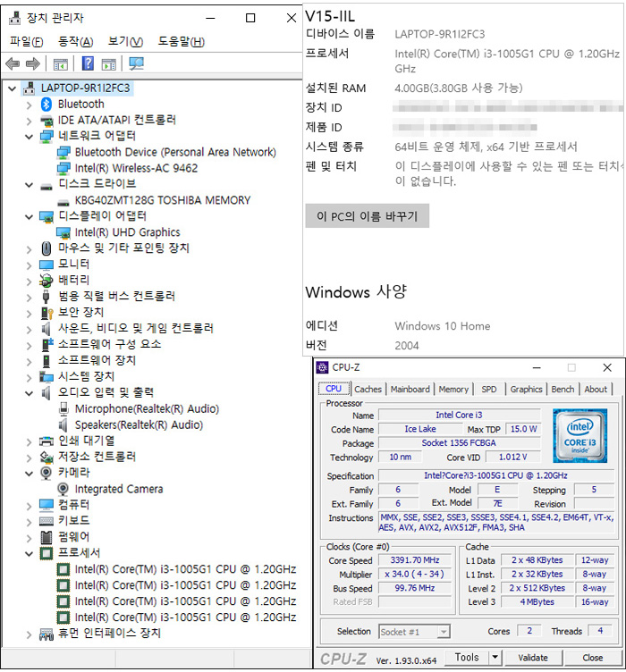Click the Intel Core i3 logo in CPU-Z
626x672 pixels.
click(579, 435)
